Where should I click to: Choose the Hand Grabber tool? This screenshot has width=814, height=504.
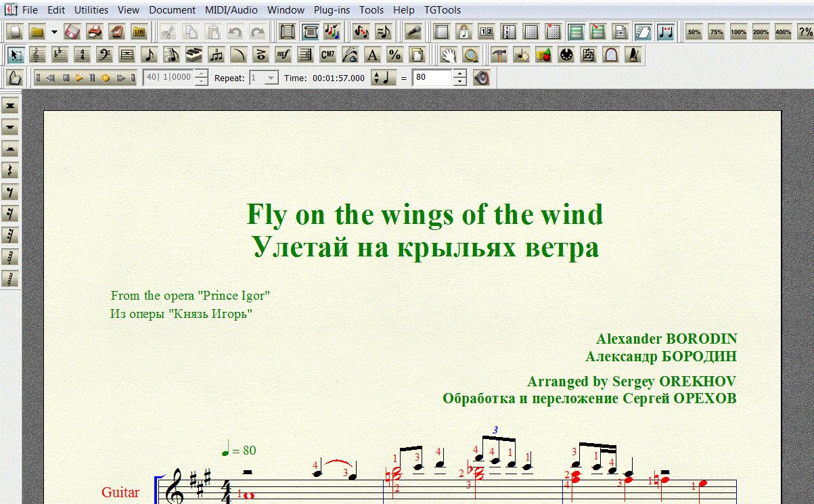point(449,55)
